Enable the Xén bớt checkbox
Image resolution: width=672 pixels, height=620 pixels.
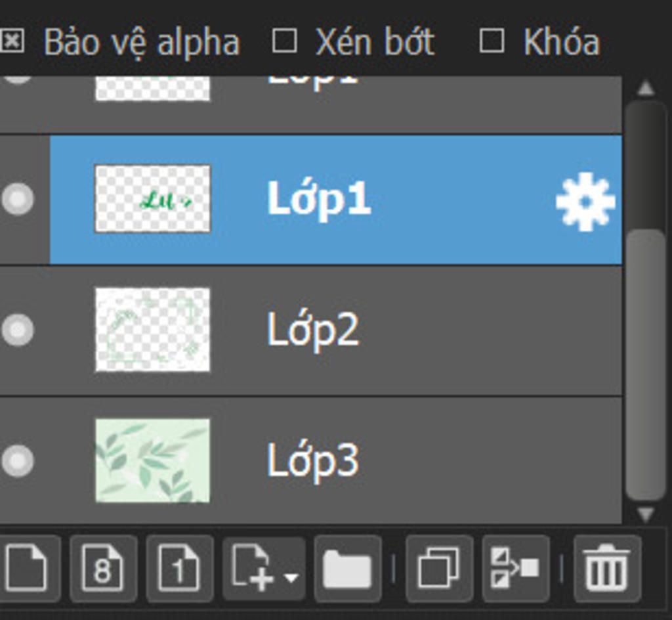point(285,41)
